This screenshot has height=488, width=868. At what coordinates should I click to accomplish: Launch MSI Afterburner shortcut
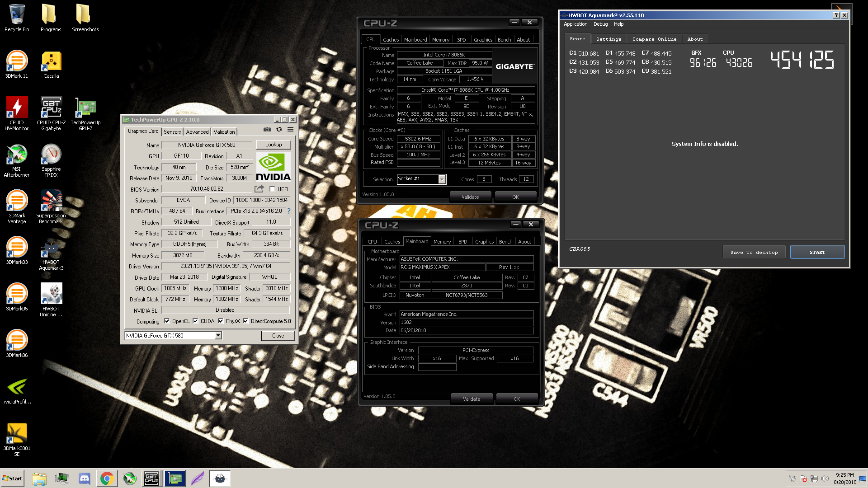(17, 160)
